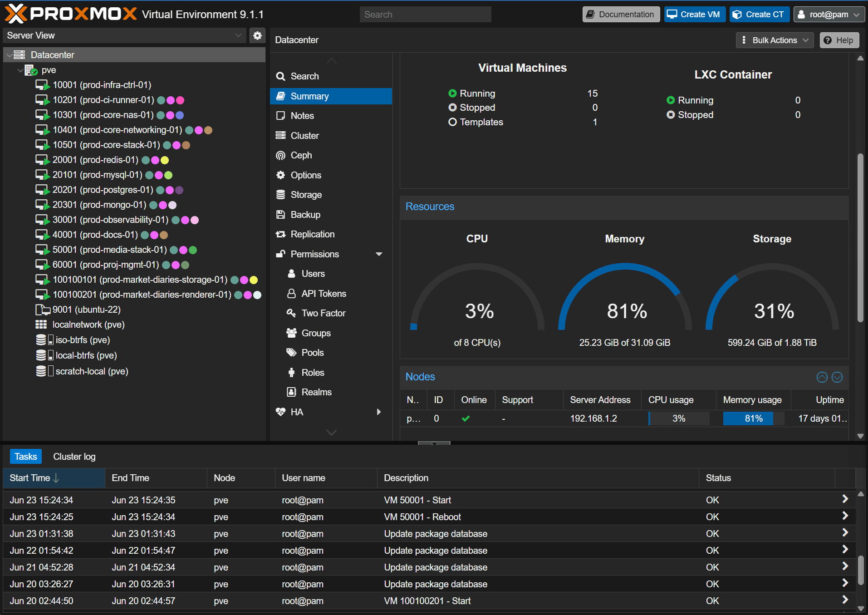Collapse the Permissions submenu arrow
868x615 pixels.
click(379, 254)
